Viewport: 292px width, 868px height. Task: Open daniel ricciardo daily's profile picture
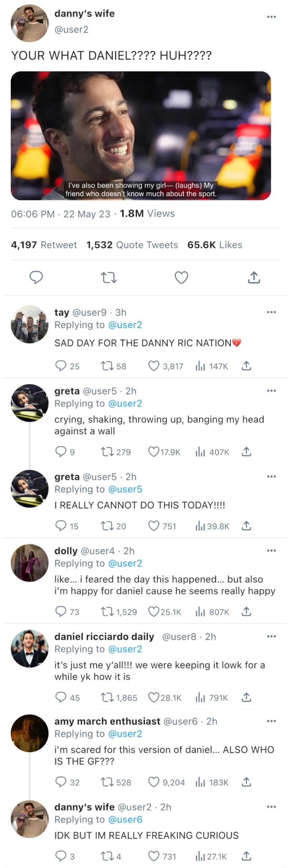[29, 649]
